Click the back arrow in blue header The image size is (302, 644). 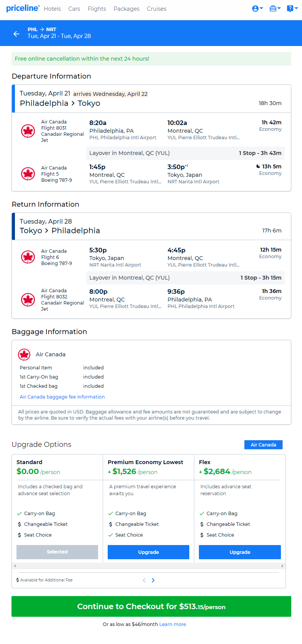pos(16,34)
